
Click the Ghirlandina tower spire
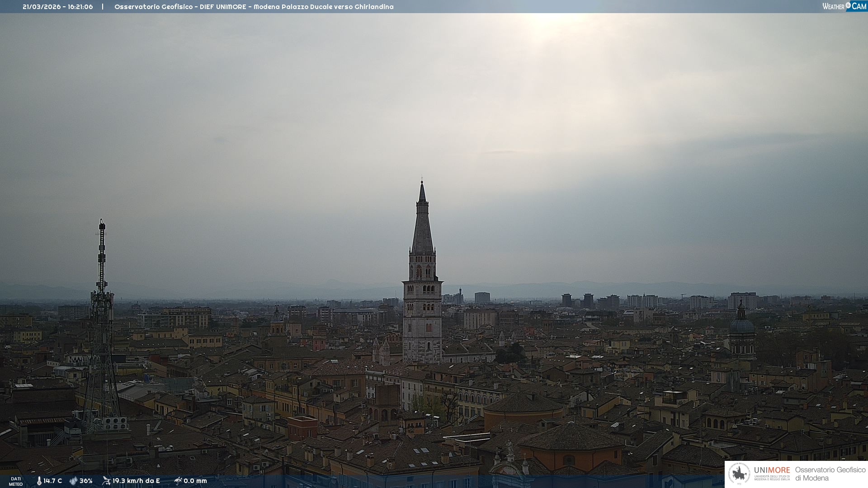422,226
